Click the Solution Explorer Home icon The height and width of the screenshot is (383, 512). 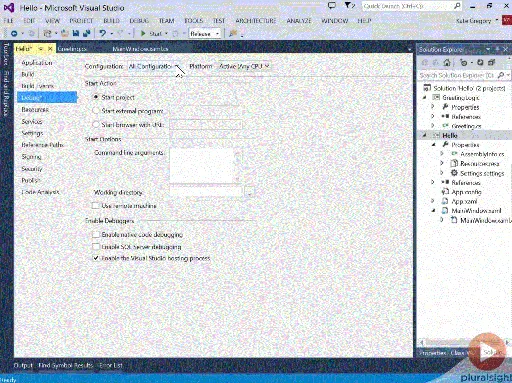(447, 62)
